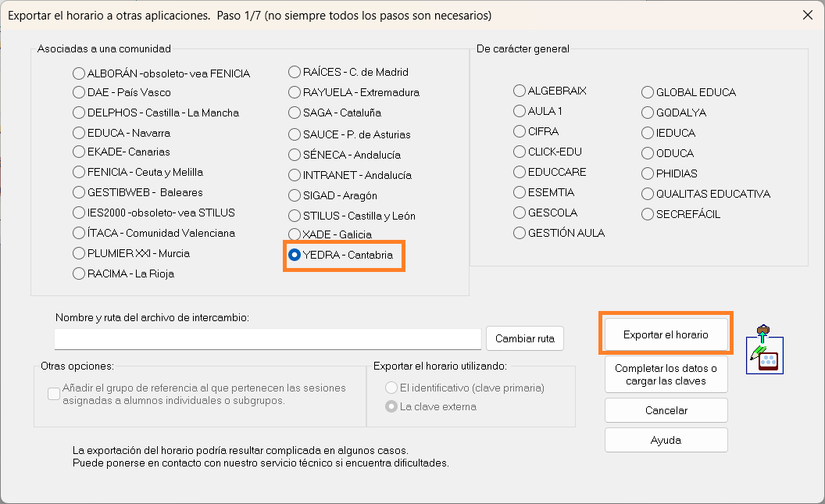This screenshot has height=504, width=825.
Task: Click the exchange file path input field
Action: [x=267, y=338]
